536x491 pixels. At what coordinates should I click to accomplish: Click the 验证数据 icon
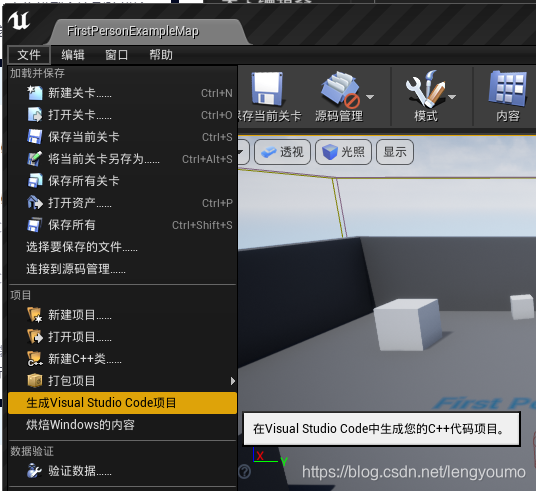click(35, 471)
